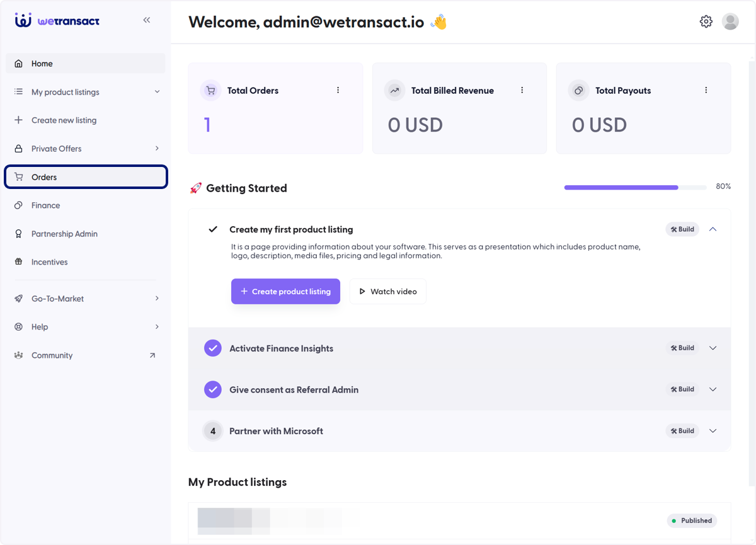756x545 pixels.
Task: Expand Go-To-Market submenu arrow
Action: 157,299
